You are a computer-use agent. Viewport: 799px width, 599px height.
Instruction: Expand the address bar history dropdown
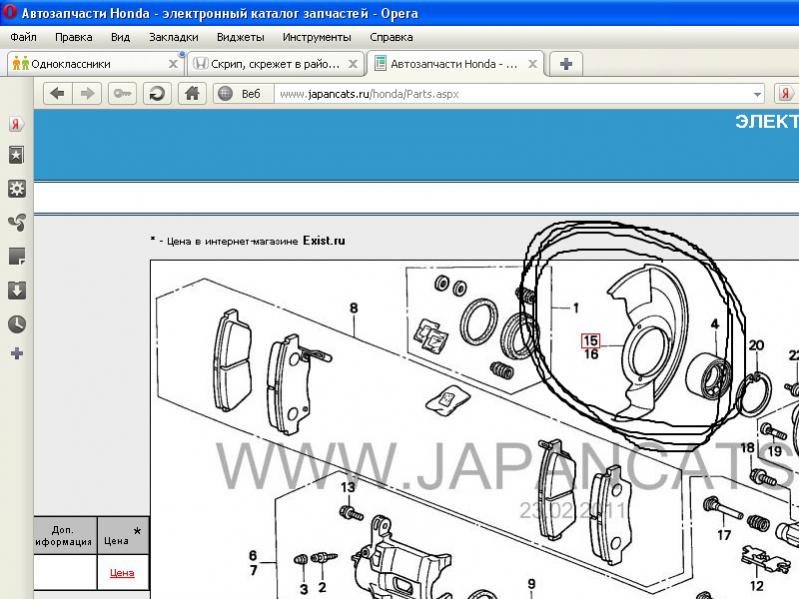[757, 94]
